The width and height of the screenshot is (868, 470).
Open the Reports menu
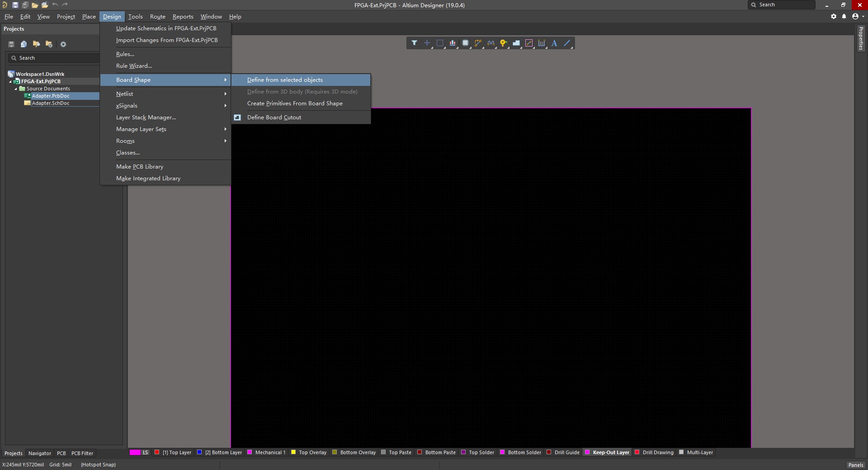point(183,16)
